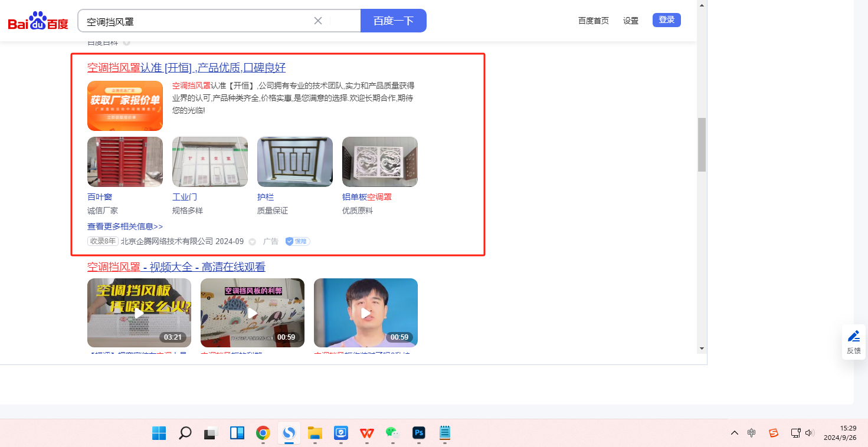Open the 铝单板空调罩 product thumbnail
This screenshot has width=868, height=447.
380,162
